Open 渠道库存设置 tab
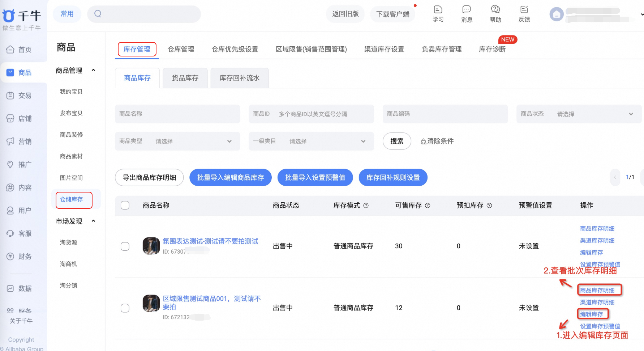This screenshot has height=351, width=644. [384, 49]
